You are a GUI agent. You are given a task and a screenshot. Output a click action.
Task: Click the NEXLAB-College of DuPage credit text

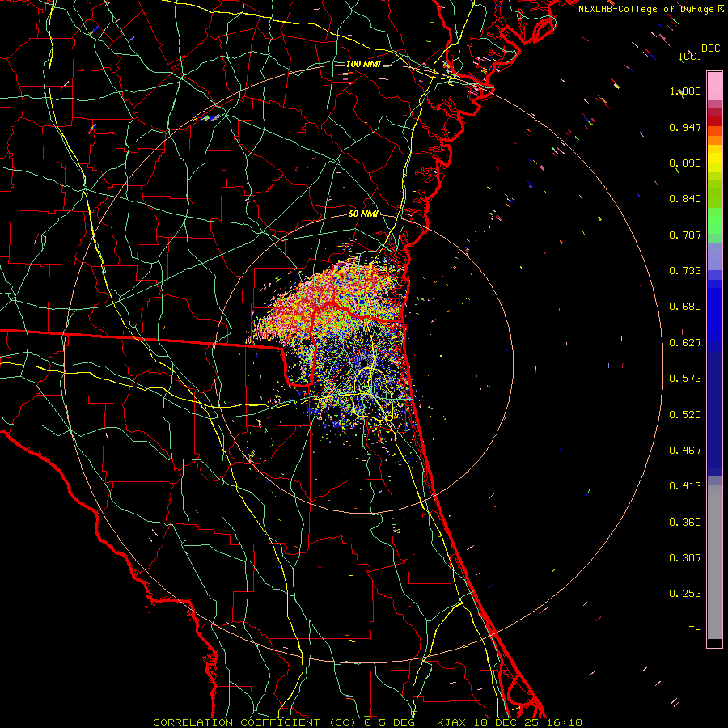coord(651,9)
